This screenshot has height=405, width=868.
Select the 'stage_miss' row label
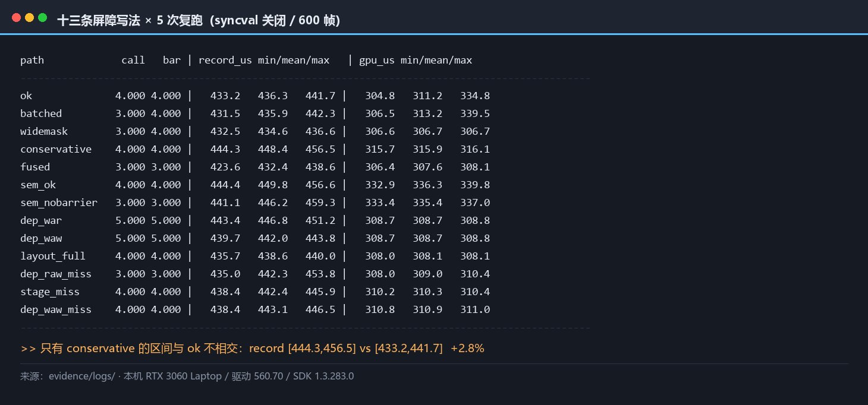point(50,292)
